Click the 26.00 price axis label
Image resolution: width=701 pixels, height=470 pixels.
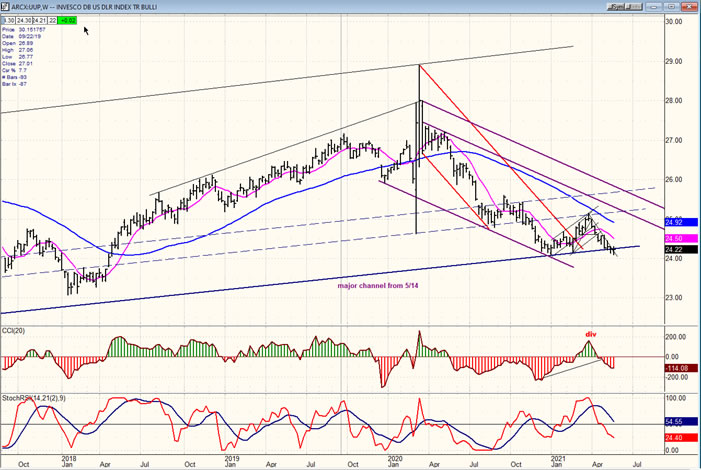tap(674, 180)
